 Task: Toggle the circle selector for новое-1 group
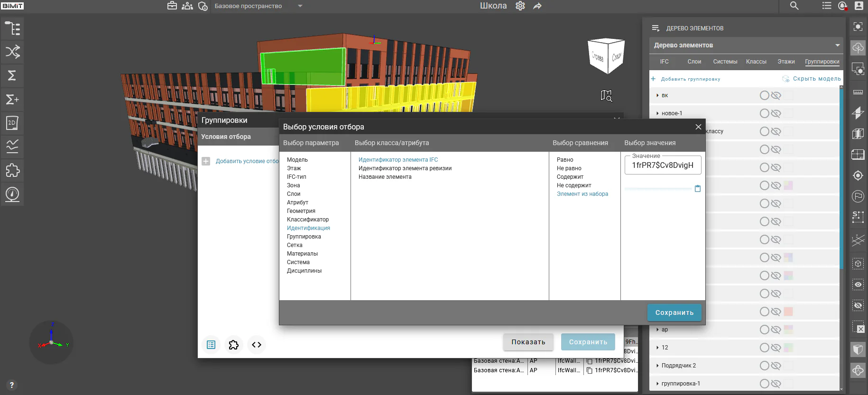[x=764, y=113]
